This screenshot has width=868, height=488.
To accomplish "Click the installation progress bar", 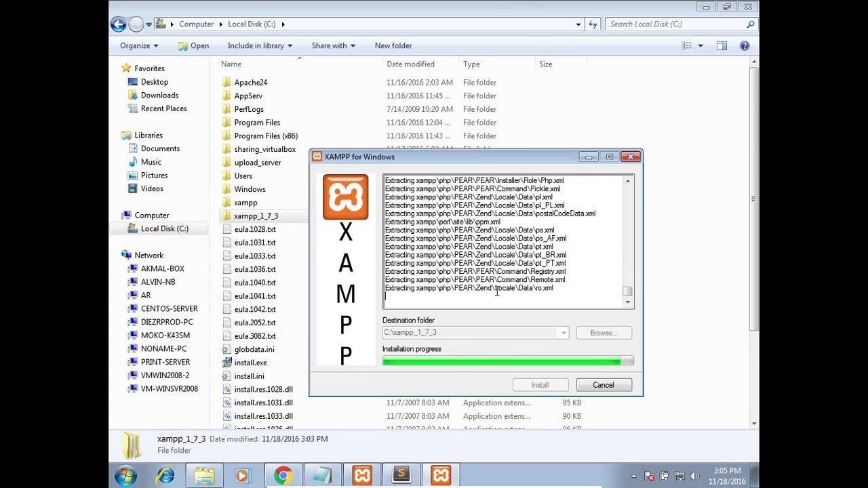I will [508, 361].
